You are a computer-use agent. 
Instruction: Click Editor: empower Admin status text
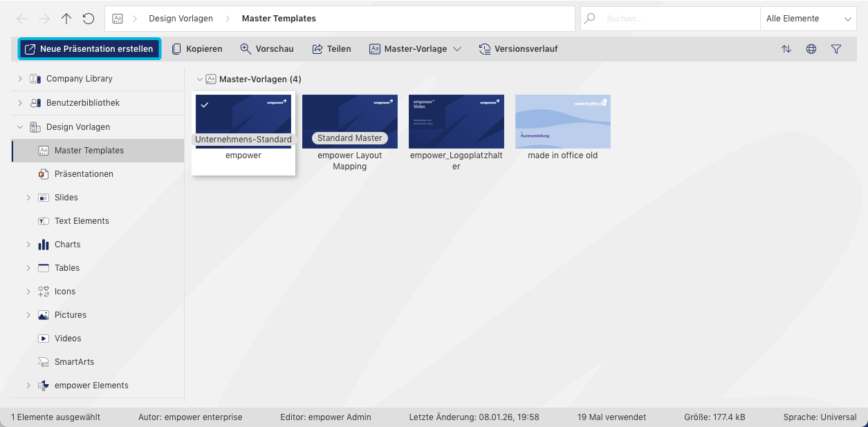326,417
